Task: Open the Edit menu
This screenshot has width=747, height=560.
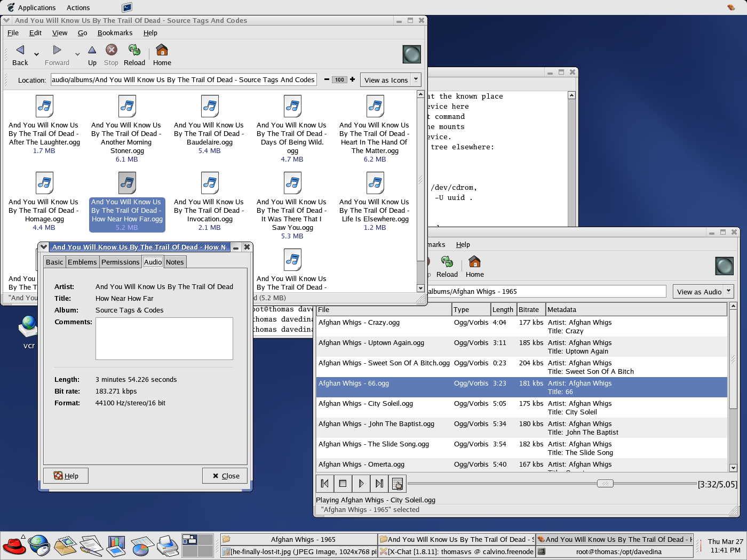Action: click(x=35, y=33)
